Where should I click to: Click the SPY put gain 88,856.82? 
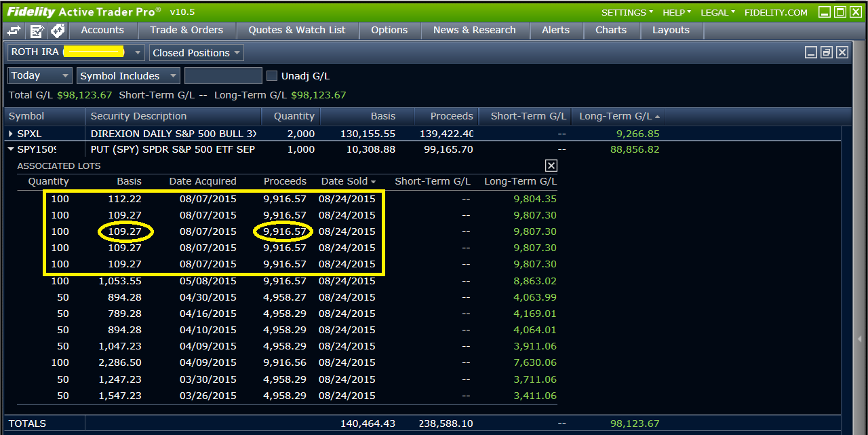tap(635, 149)
